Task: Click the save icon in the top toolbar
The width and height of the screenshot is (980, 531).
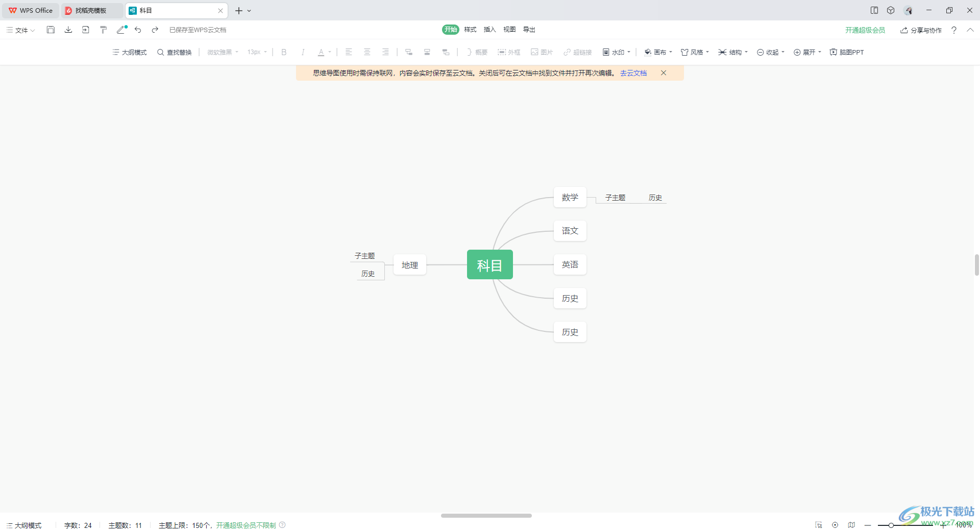Action: point(51,30)
